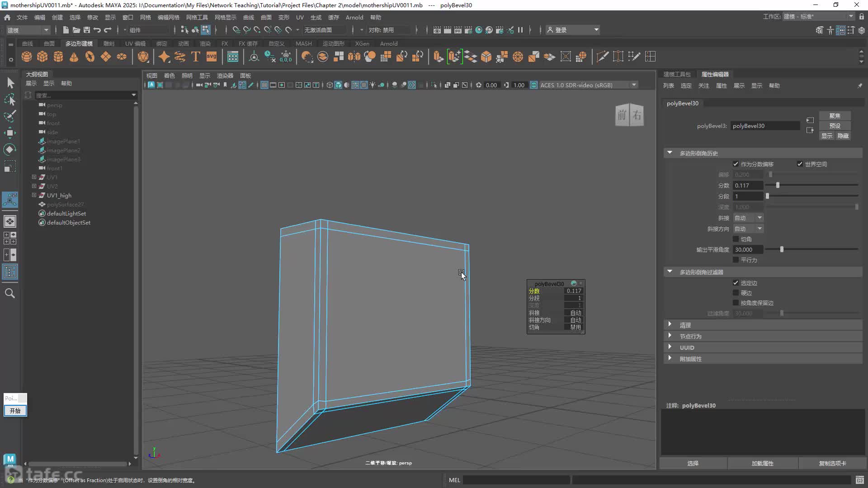868x488 pixels.
Task: Click the freeze transformations snowflake icon
Action: pos(286,56)
